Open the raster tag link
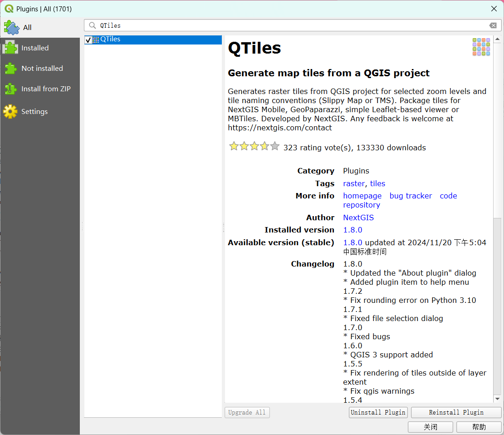The height and width of the screenshot is (435, 504). tap(354, 183)
